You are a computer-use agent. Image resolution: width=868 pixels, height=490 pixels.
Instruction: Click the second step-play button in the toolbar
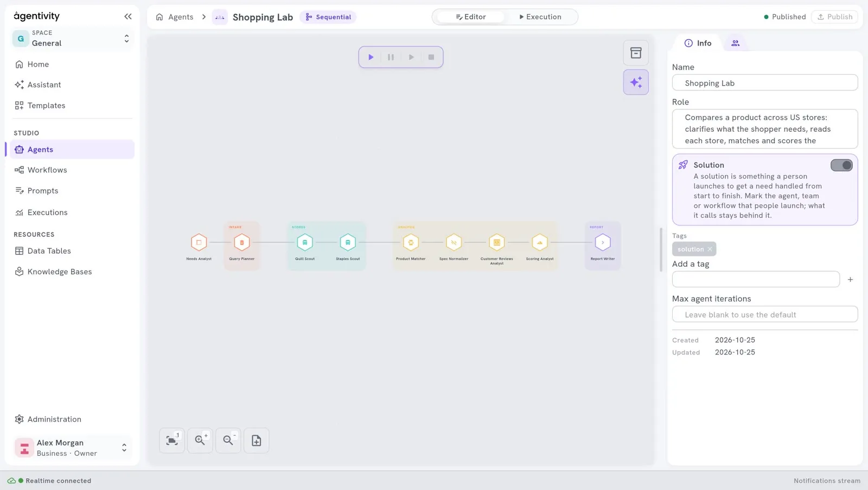[411, 57]
